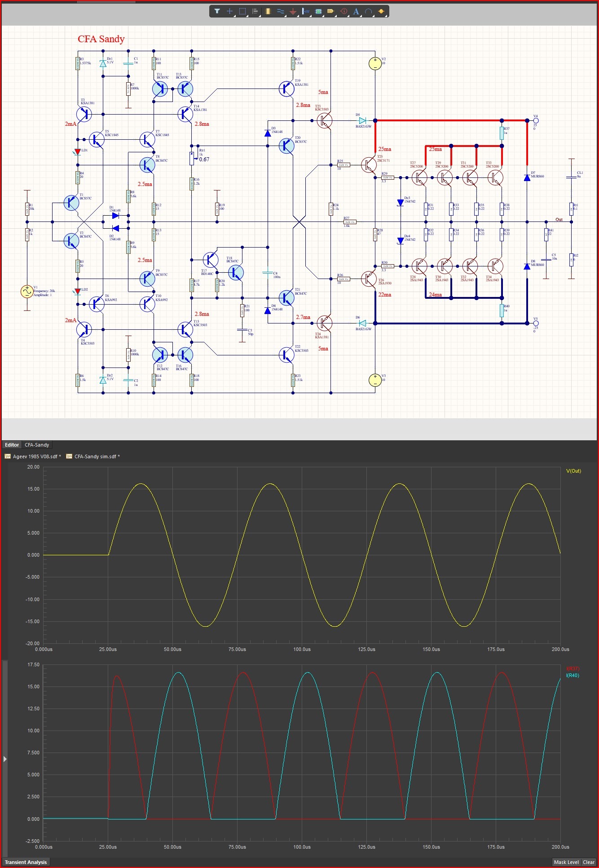The height and width of the screenshot is (868, 599).
Task: Select the R37 resistor on positive rail
Action: click(x=502, y=133)
